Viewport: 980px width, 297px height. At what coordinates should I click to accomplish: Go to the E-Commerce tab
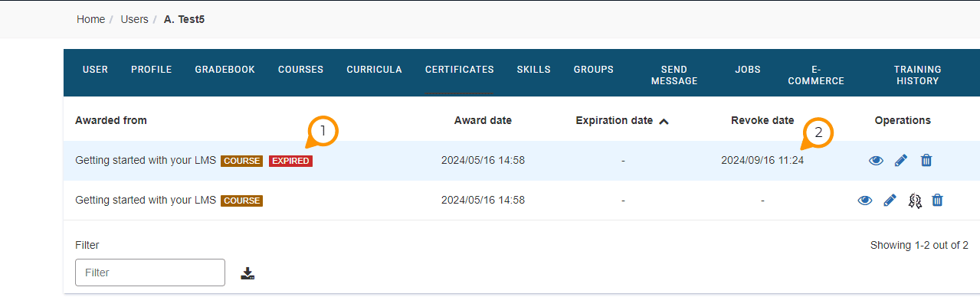coord(816,75)
